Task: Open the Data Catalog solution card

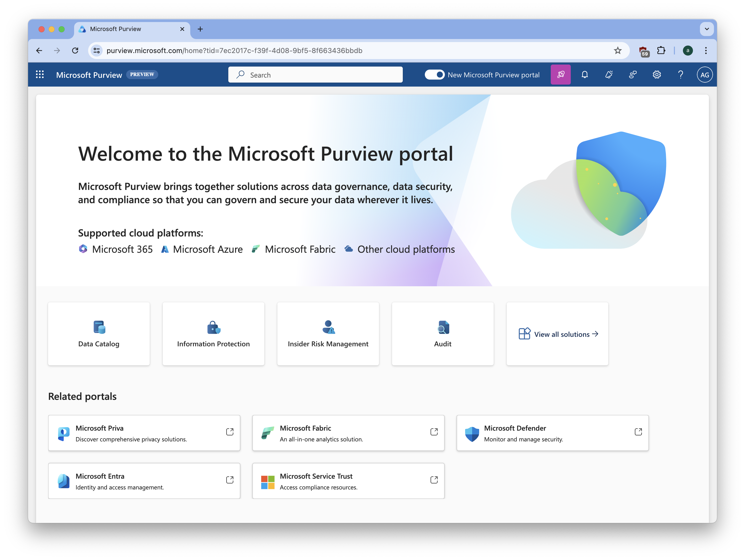Action: [x=99, y=334]
